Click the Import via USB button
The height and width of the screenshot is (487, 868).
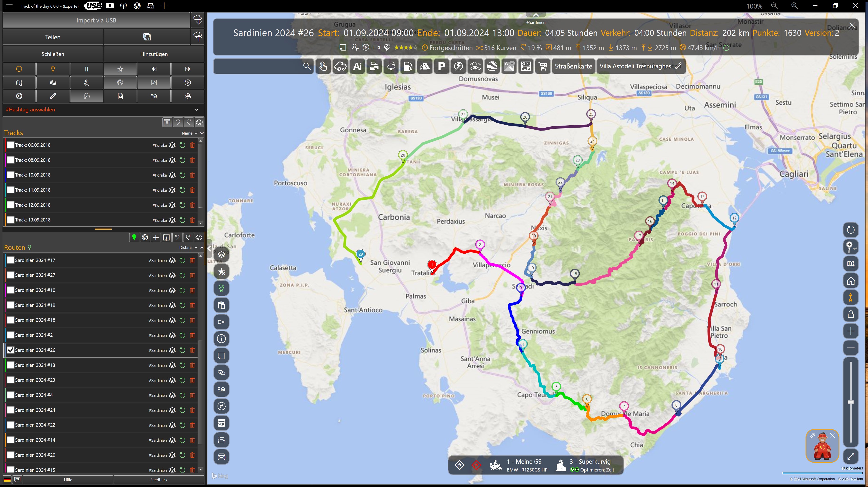(96, 20)
